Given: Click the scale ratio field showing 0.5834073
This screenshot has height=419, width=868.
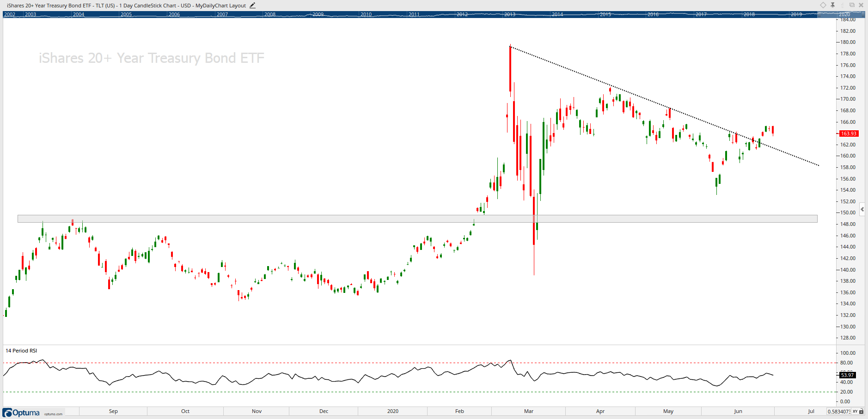Looking at the screenshot, I should (839, 411).
